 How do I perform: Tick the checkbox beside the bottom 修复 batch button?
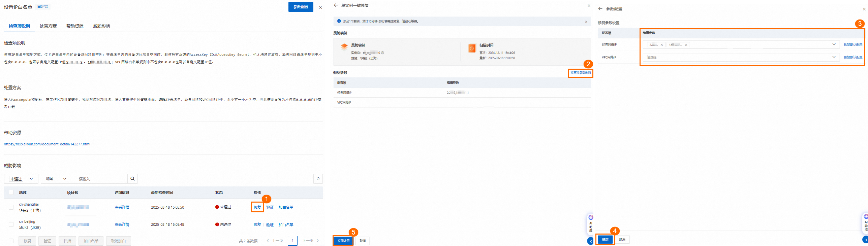point(11,241)
